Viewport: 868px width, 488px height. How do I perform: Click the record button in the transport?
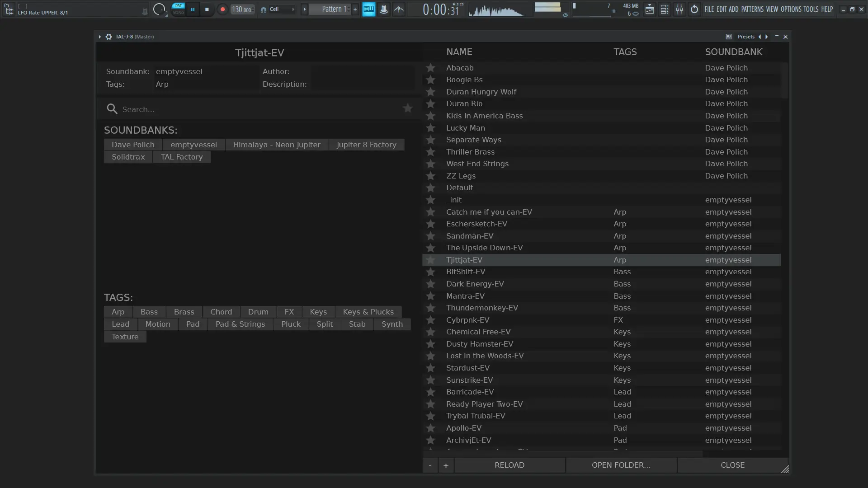tap(222, 9)
